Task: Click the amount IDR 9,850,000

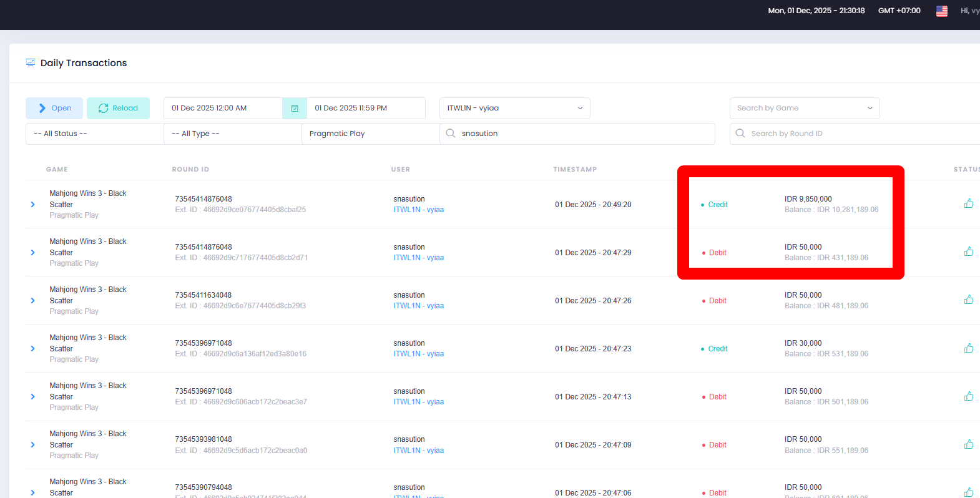Action: pyautogui.click(x=808, y=199)
